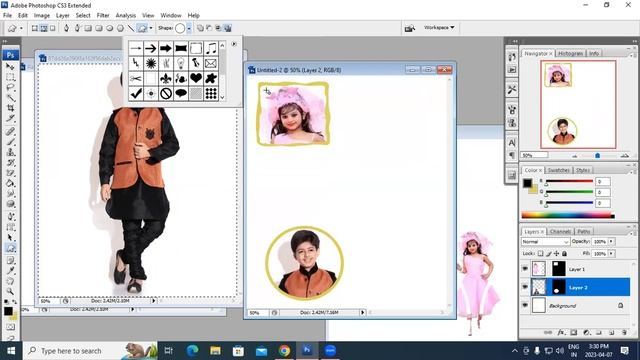Viewport: 640px width, 360px height.
Task: Click the foreground color swatch in Color panel
Action: point(527,183)
